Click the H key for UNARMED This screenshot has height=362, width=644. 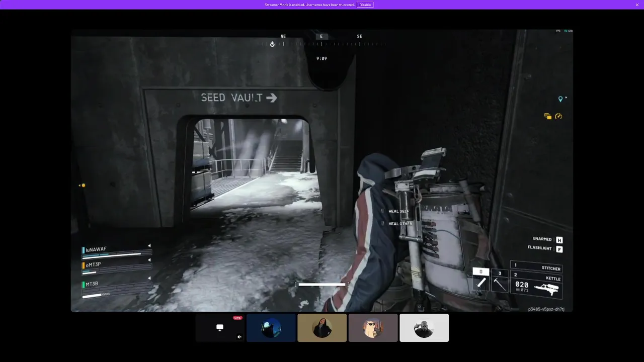point(559,240)
